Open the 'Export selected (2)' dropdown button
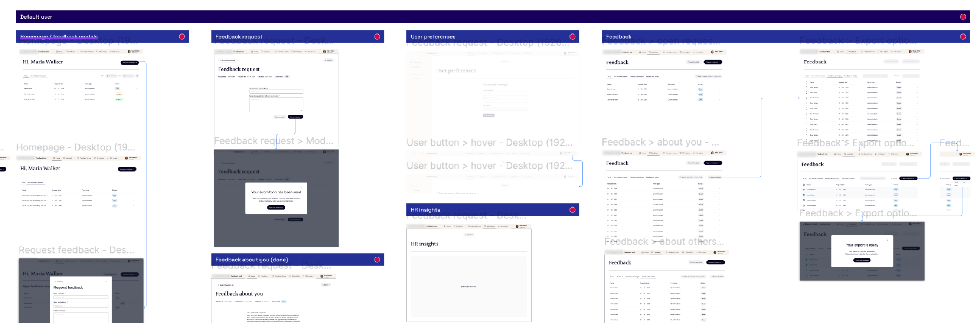Viewport: 980px width, 323px height. (x=908, y=178)
